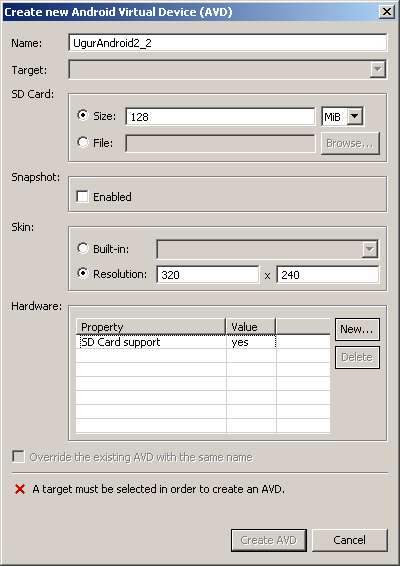Close the Create new AVD dialog
The height and width of the screenshot is (566, 400).
(x=387, y=12)
